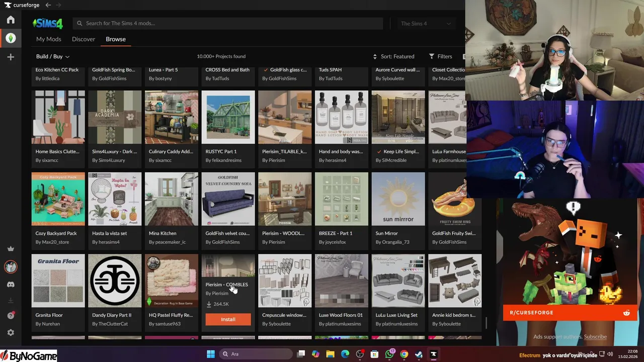Click the Luxe Wood Floors 01 title
The image size is (644, 362).
[x=341, y=315]
